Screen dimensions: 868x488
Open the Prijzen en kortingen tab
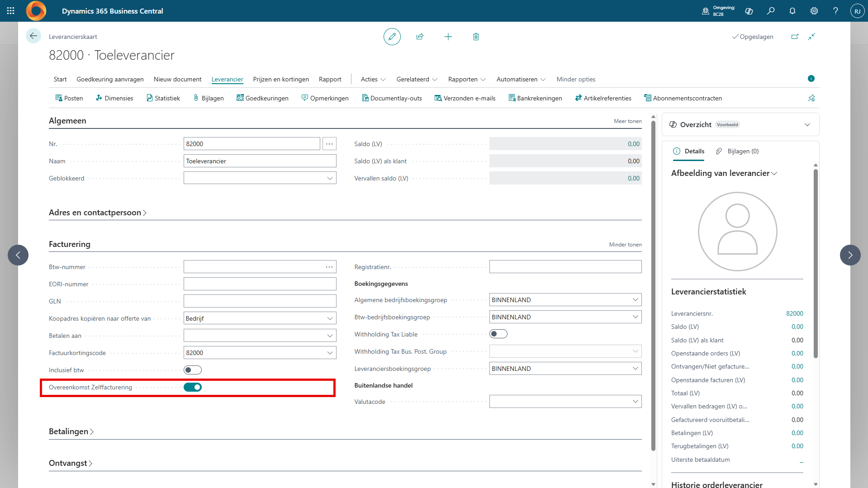281,79
